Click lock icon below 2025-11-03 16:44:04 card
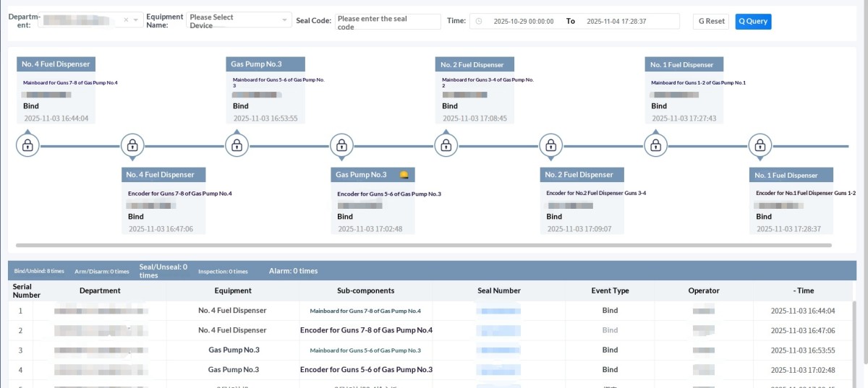 pyautogui.click(x=28, y=145)
